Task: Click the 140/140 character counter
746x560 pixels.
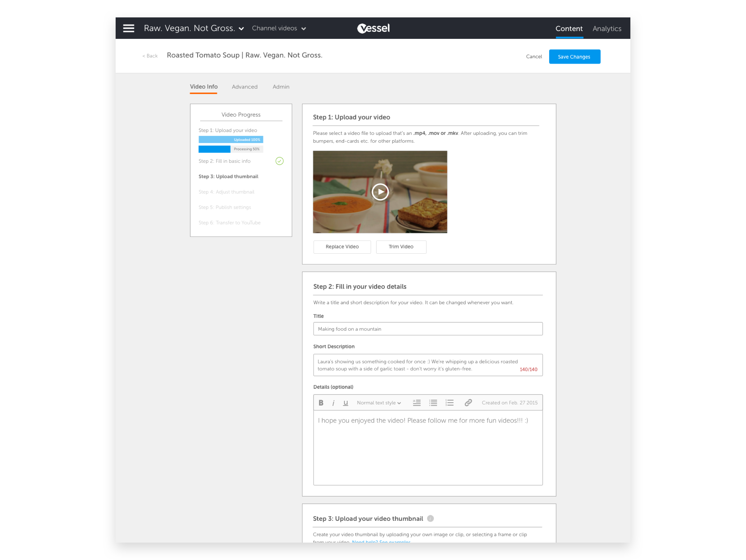Action: 528,370
